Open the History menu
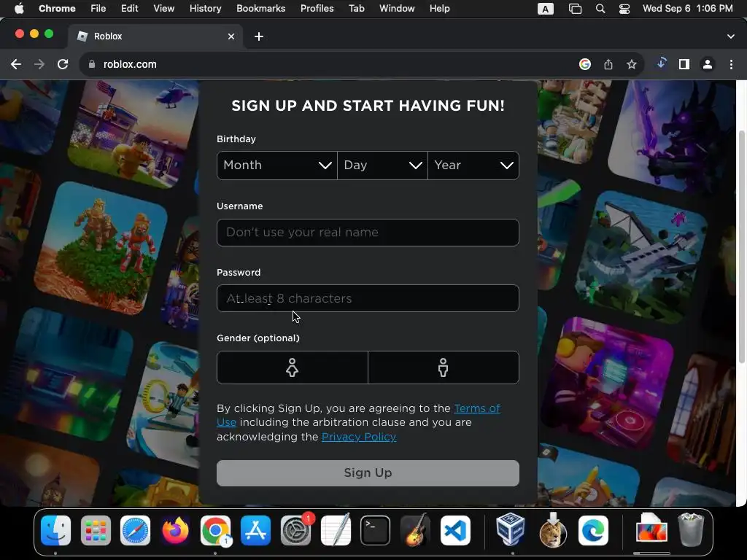This screenshot has height=560, width=747. (205, 9)
